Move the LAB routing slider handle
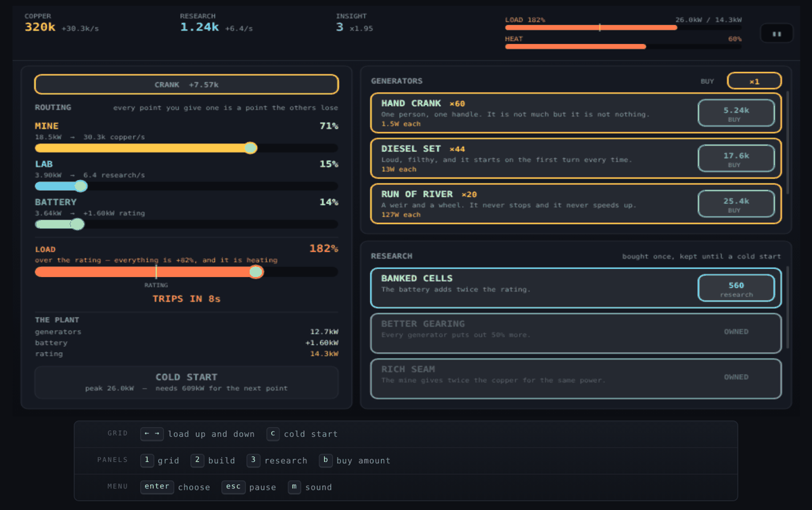Viewport: 812px width, 510px height. [81, 186]
